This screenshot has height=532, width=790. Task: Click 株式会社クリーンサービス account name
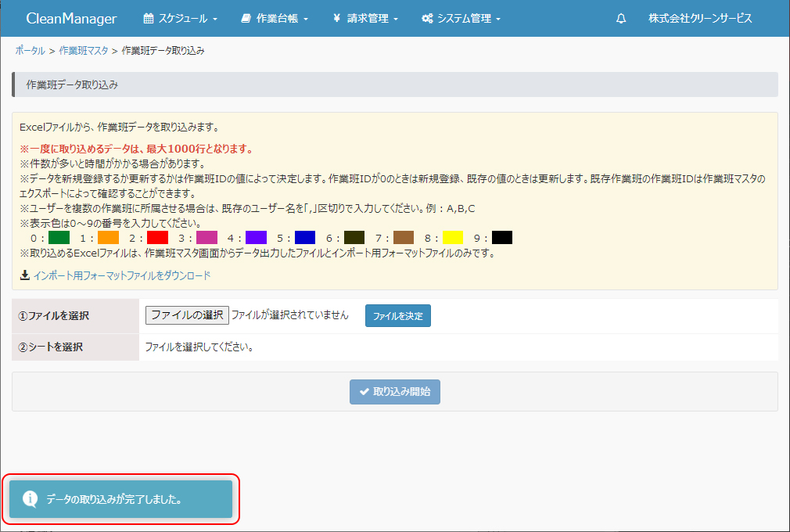pos(700,19)
